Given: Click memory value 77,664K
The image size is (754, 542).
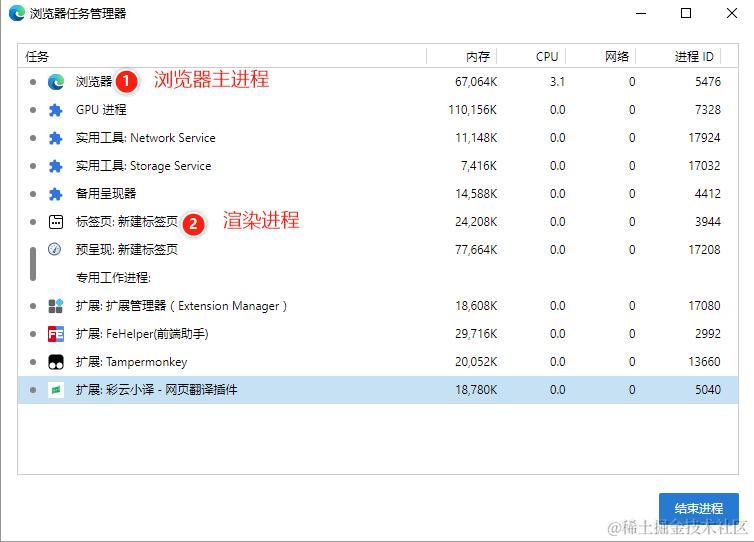Looking at the screenshot, I should [x=476, y=249].
